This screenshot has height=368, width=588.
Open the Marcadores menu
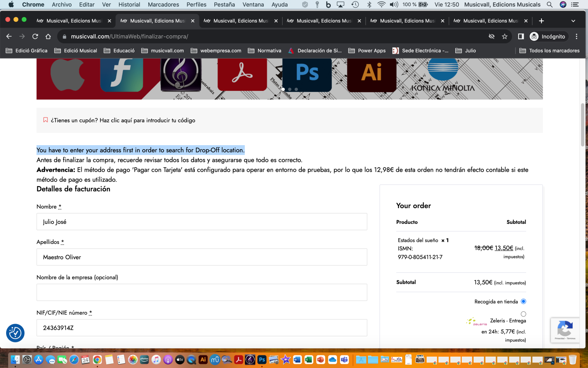163,4
